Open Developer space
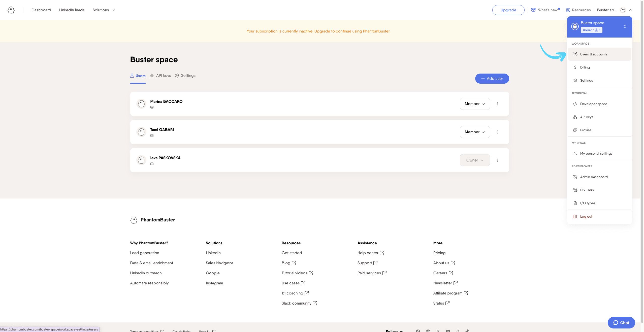The image size is (644, 332). 599,104
